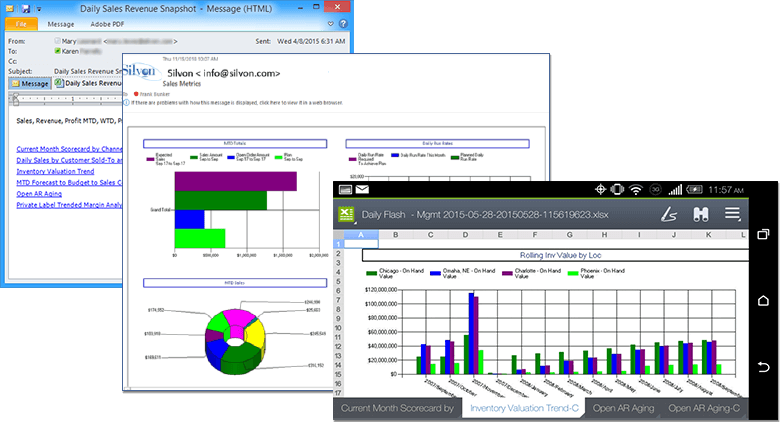780x422 pixels.
Task: Tap the vibrate mode status icon
Action: point(617,189)
